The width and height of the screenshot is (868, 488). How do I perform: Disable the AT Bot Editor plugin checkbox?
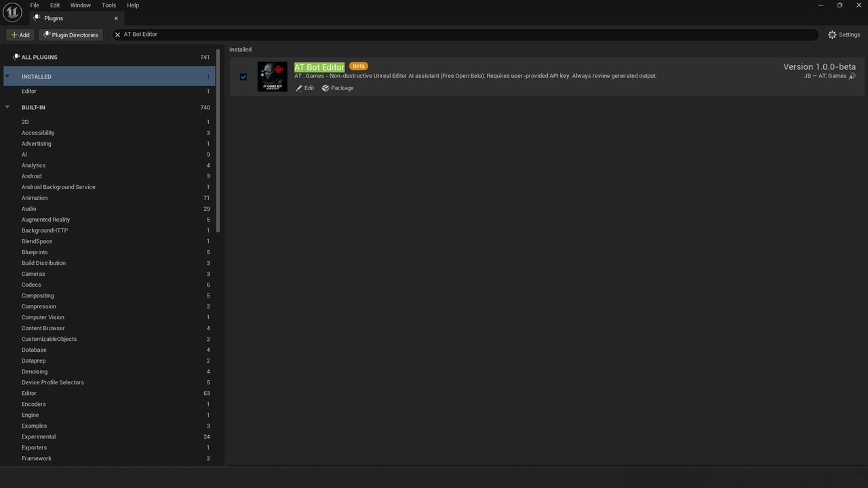click(243, 77)
